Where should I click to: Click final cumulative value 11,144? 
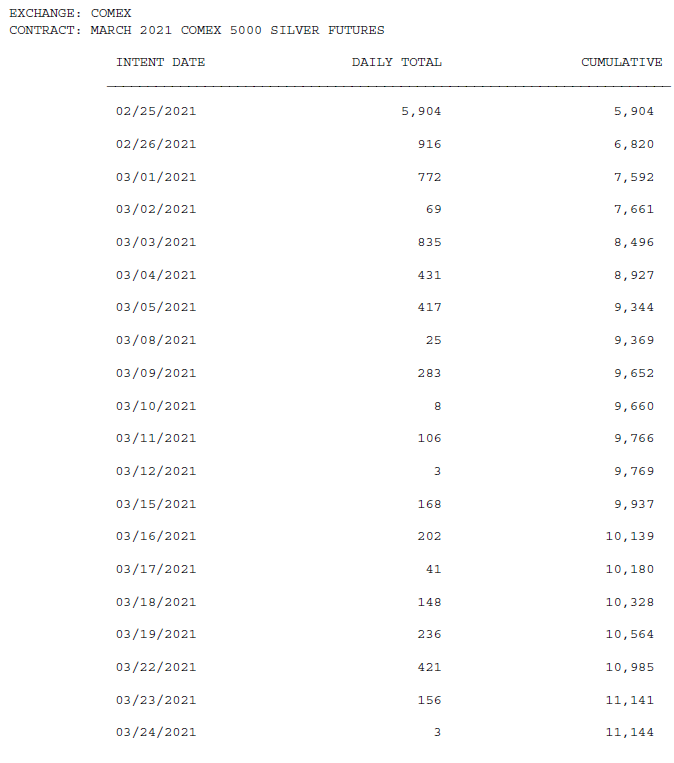(x=630, y=732)
